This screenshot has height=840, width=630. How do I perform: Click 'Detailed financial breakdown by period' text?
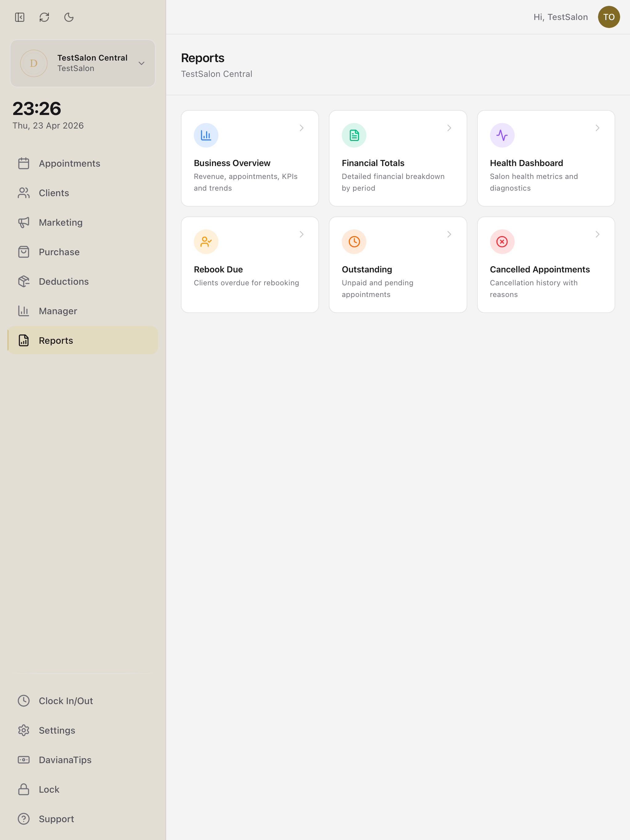pos(393,182)
